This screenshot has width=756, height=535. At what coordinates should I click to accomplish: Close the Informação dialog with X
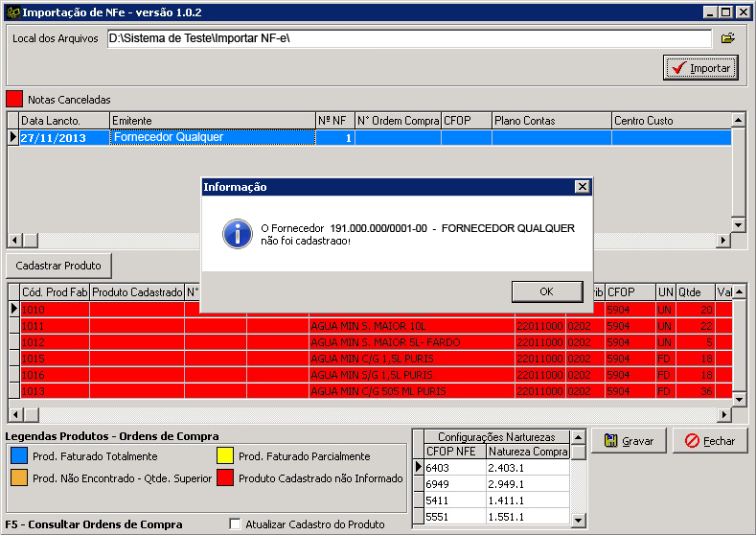tap(582, 187)
